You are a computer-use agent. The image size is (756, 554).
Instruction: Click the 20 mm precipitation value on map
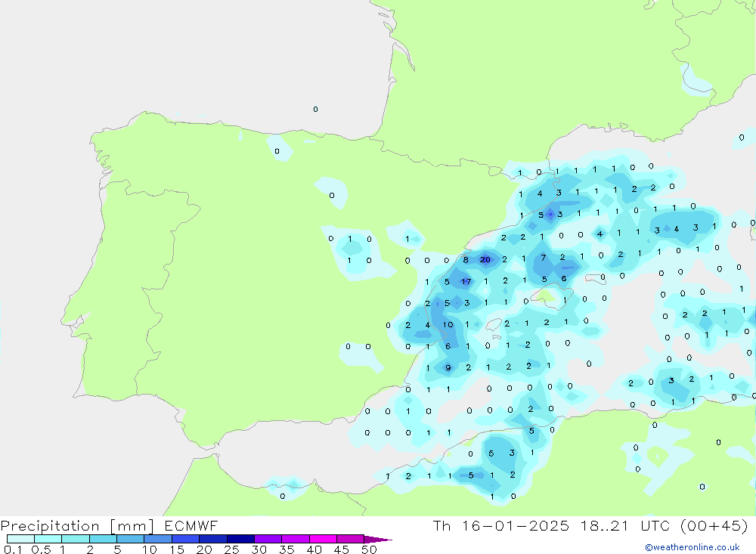tap(485, 260)
